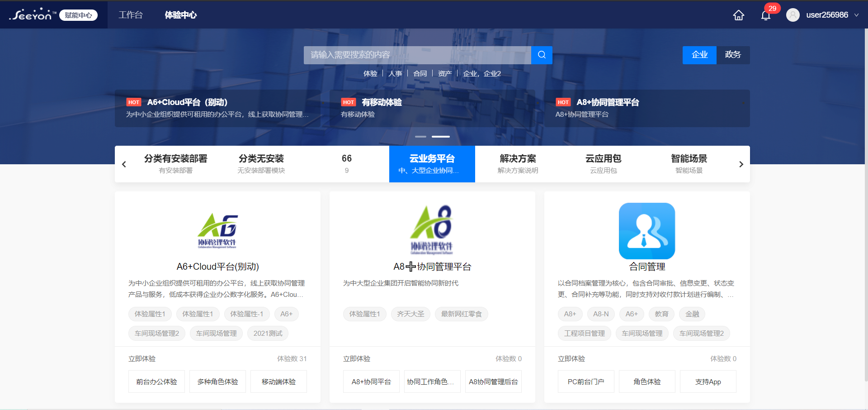868x410 pixels.
Task: Click the 教育 tag
Action: (x=661, y=314)
